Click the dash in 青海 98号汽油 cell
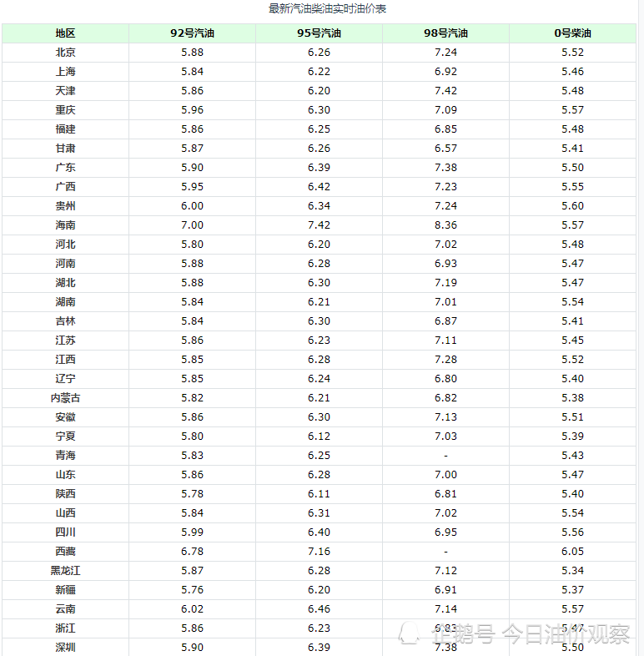 [445, 456]
